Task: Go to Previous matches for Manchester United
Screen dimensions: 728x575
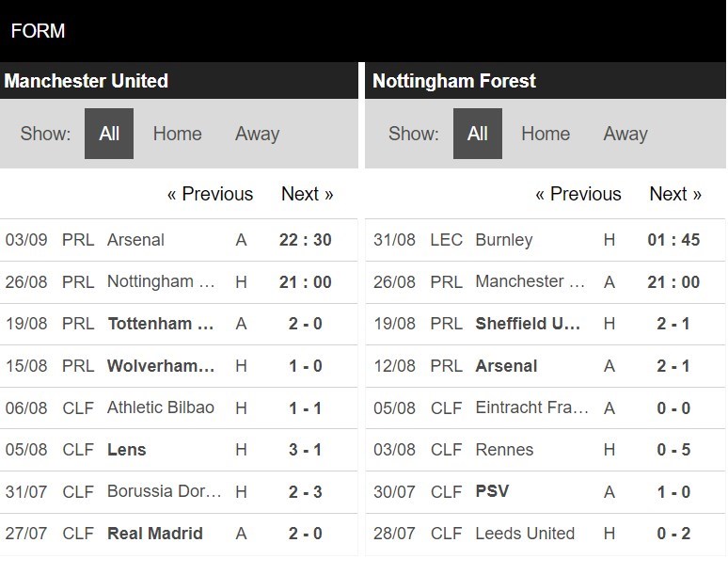Action: coord(210,194)
